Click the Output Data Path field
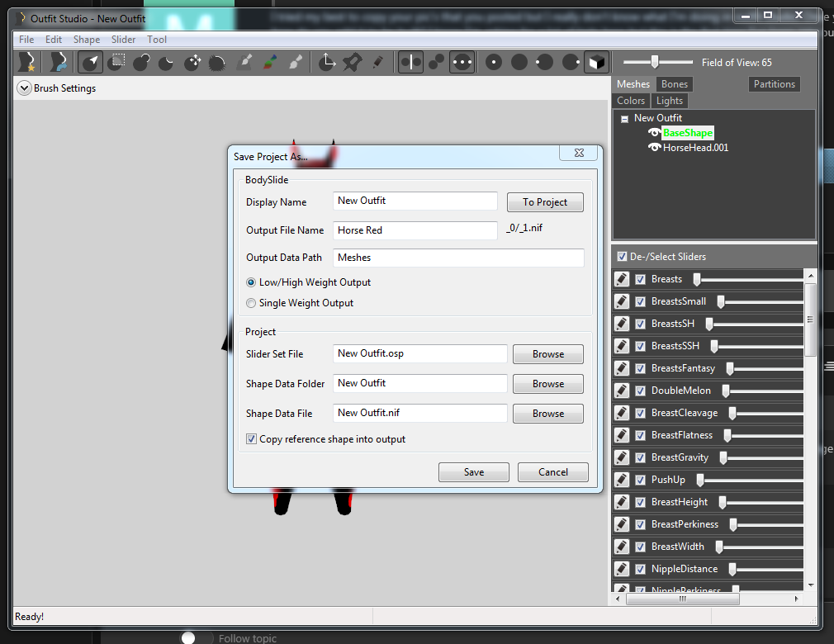The width and height of the screenshot is (834, 644). (x=458, y=258)
